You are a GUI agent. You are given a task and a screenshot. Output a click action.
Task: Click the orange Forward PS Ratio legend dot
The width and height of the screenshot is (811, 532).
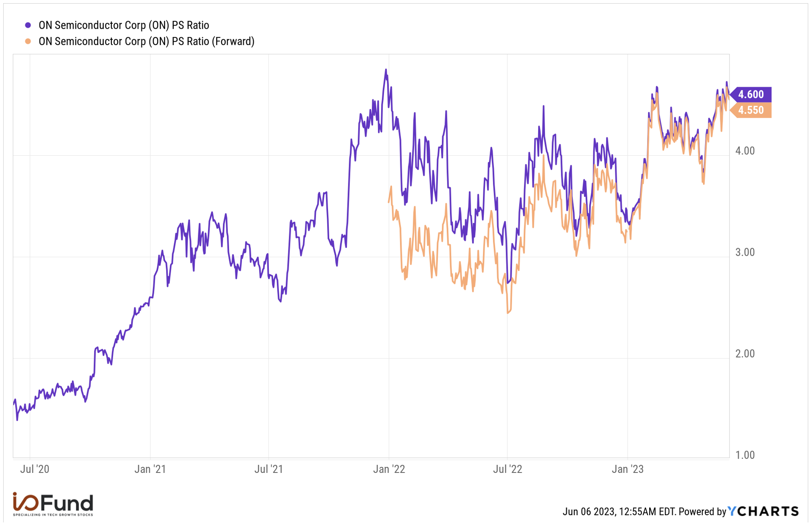[x=28, y=41]
